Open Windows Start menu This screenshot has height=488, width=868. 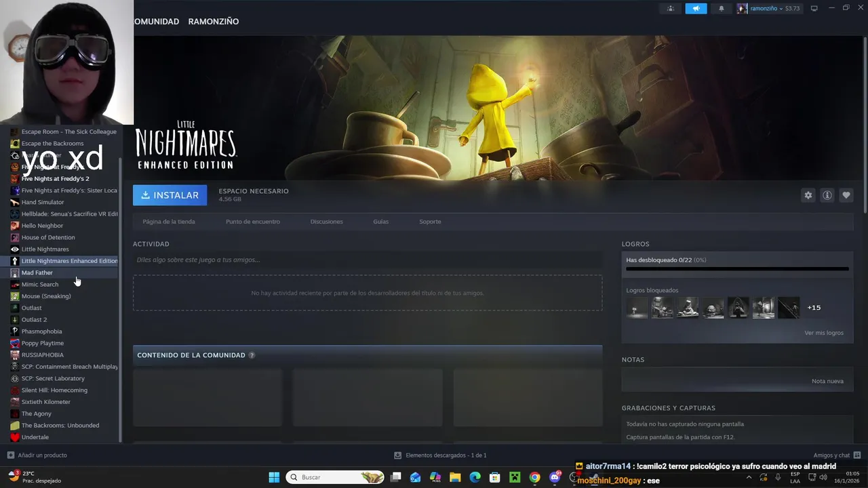274,477
